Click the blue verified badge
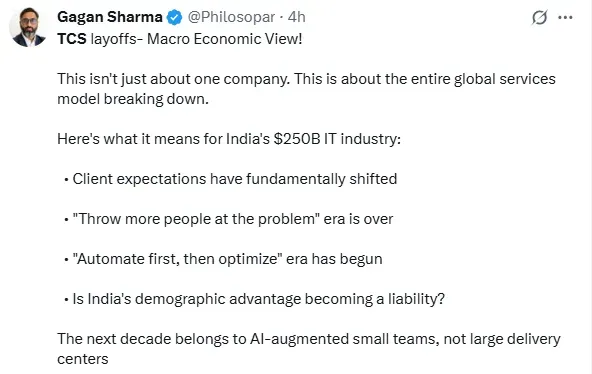This screenshot has width=592, height=374. tap(174, 17)
